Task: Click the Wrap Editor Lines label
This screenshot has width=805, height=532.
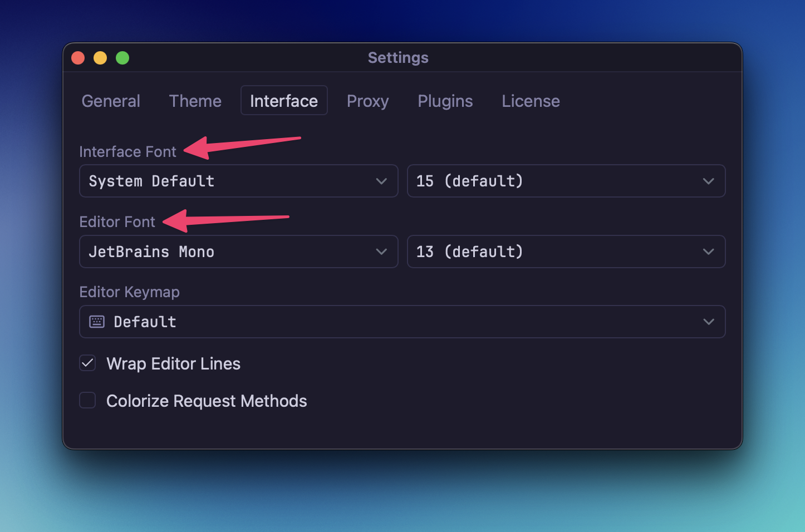Action: (x=173, y=363)
